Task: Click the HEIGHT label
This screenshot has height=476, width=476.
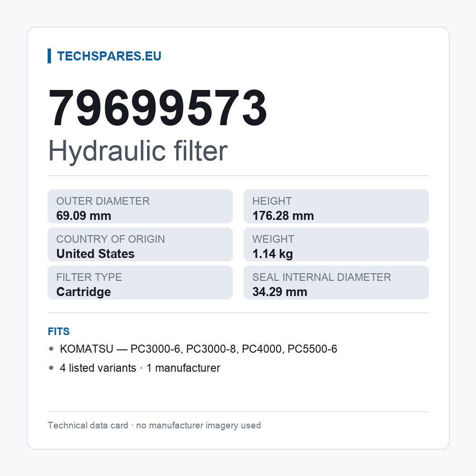Action: click(272, 201)
